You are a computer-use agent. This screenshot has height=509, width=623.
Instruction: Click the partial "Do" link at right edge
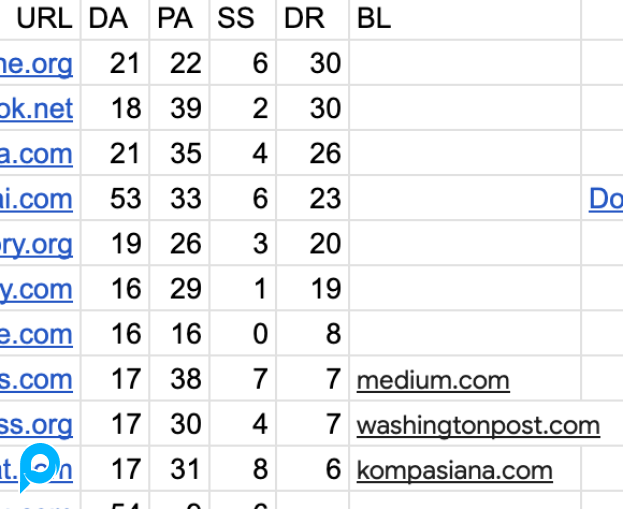[606, 199]
